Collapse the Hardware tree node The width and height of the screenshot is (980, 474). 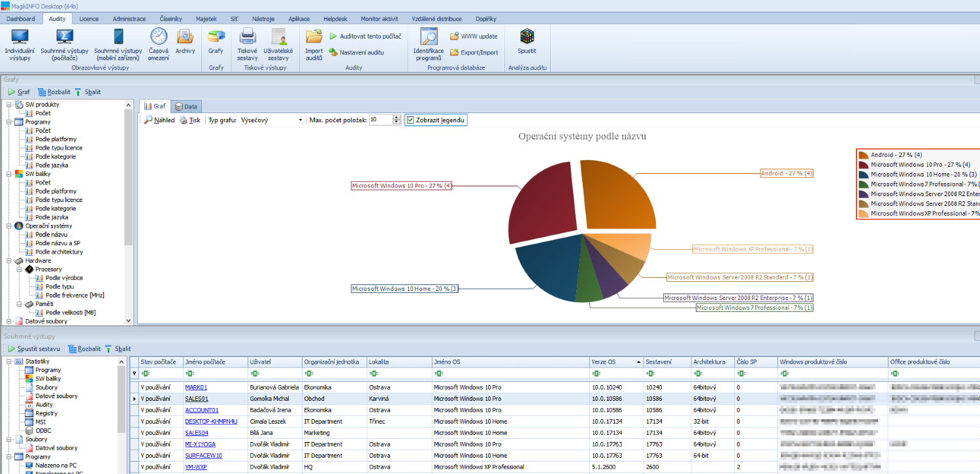tap(9, 260)
